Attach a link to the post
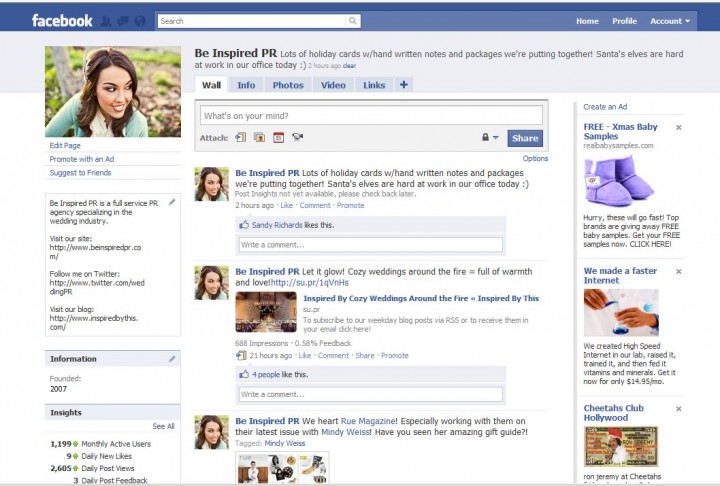This screenshot has height=486, width=720. click(241, 138)
